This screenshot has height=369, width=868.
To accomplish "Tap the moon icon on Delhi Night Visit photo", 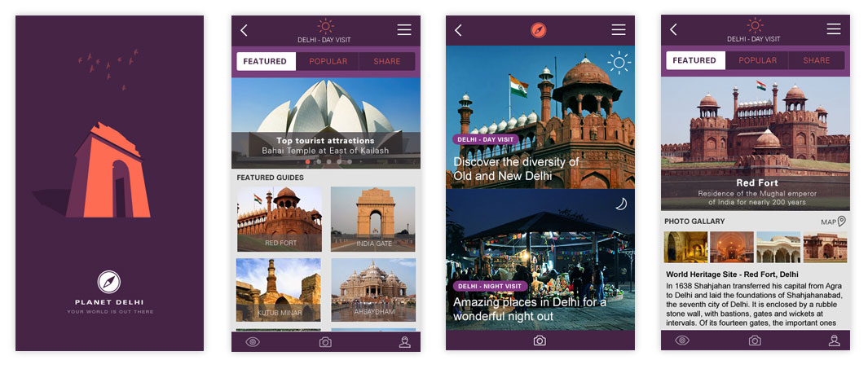I will point(621,204).
